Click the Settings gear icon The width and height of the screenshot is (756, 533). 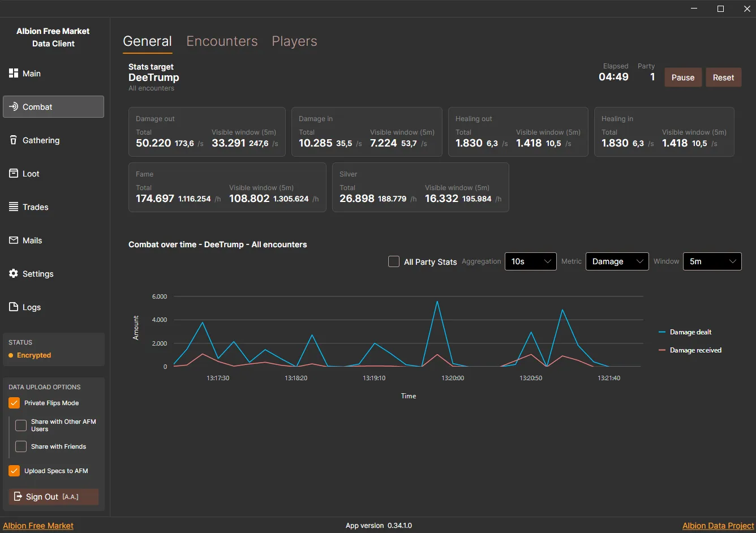pyautogui.click(x=14, y=274)
